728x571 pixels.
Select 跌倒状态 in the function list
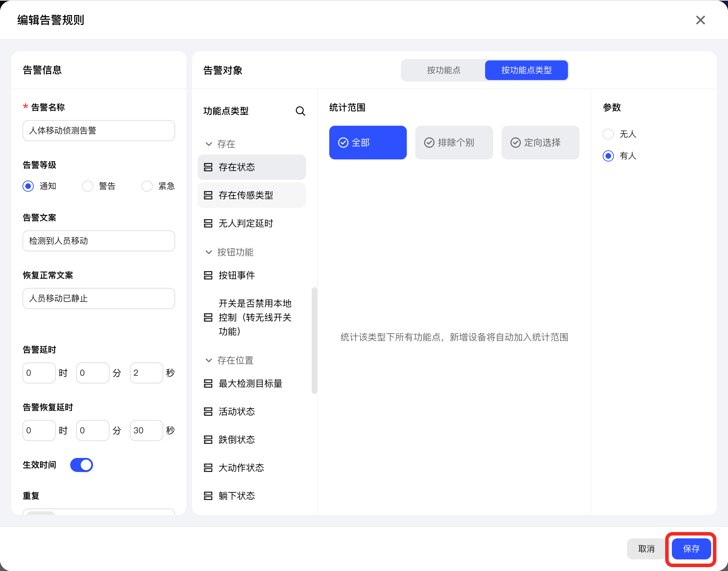coord(252,440)
